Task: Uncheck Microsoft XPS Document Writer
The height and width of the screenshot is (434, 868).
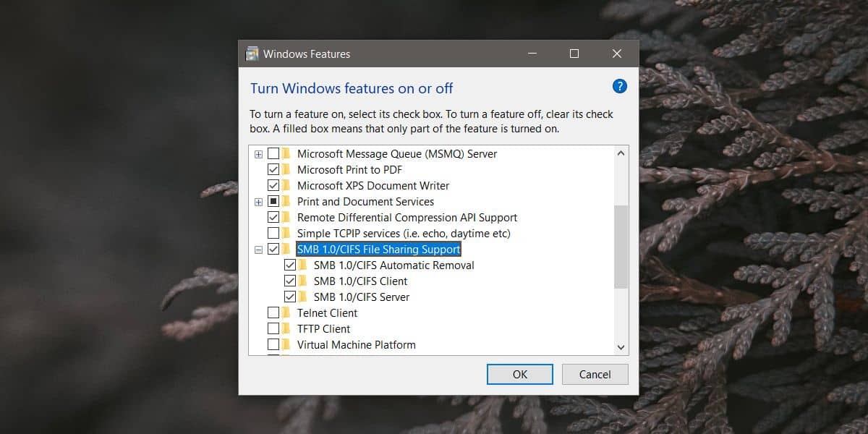Action: click(x=273, y=185)
